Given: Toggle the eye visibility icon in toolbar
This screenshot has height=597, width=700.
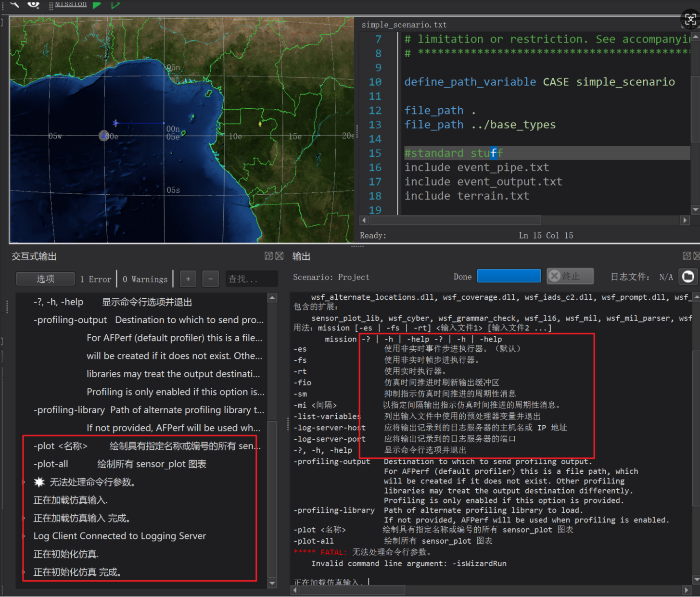Looking at the screenshot, I should [x=33, y=4].
